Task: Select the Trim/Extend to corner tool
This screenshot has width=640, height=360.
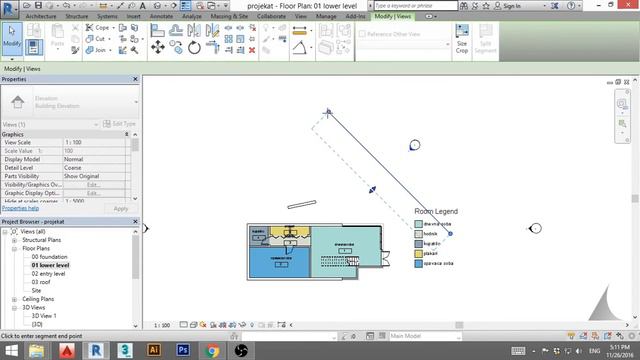Action: [x=213, y=47]
